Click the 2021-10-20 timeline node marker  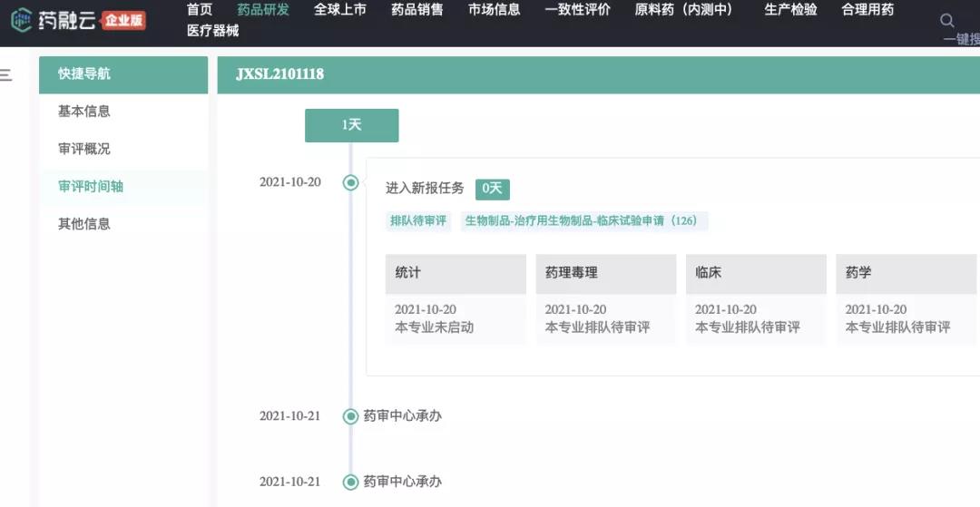pyautogui.click(x=350, y=182)
